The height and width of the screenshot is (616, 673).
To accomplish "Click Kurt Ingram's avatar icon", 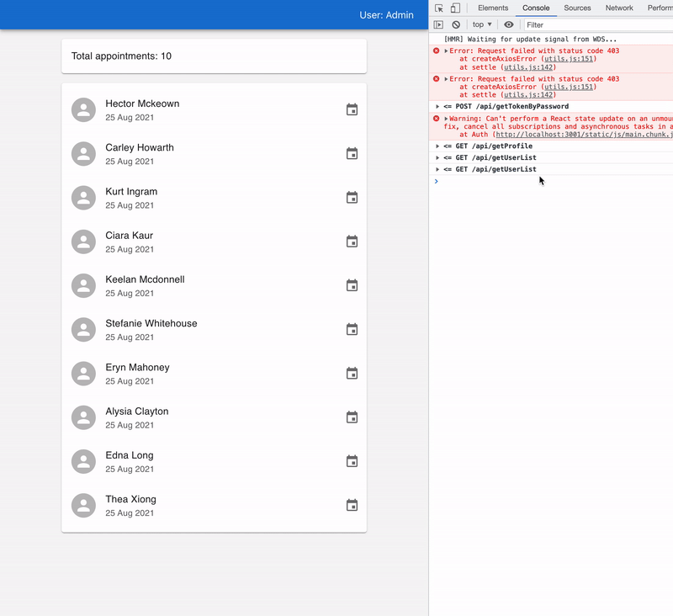I will point(83,198).
